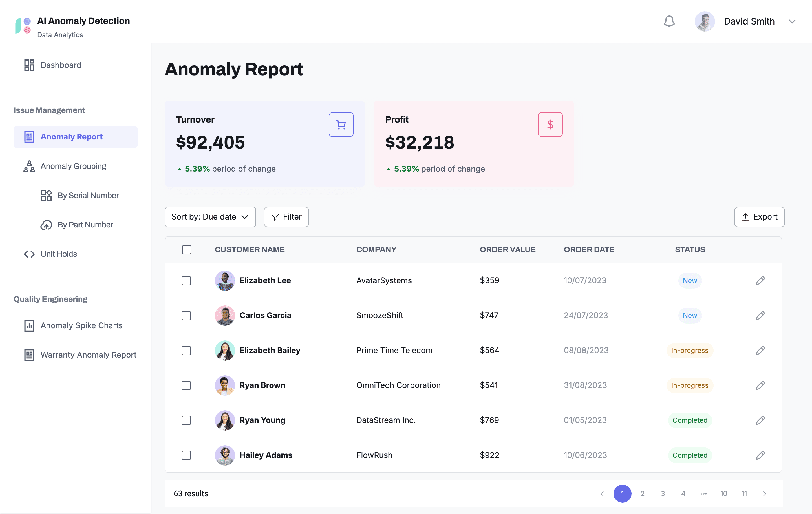Click edit pencil for Hailey Adams row
Image resolution: width=812 pixels, height=514 pixels.
pyautogui.click(x=760, y=455)
